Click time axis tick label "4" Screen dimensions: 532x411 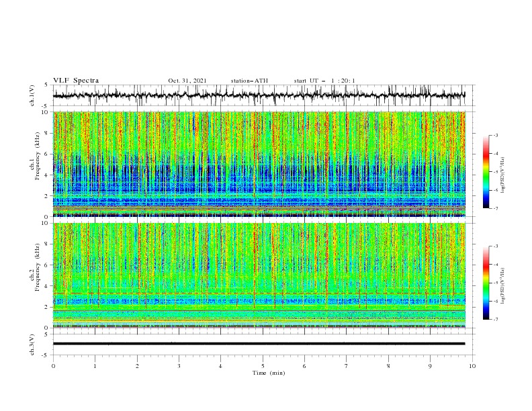pyautogui.click(x=220, y=366)
